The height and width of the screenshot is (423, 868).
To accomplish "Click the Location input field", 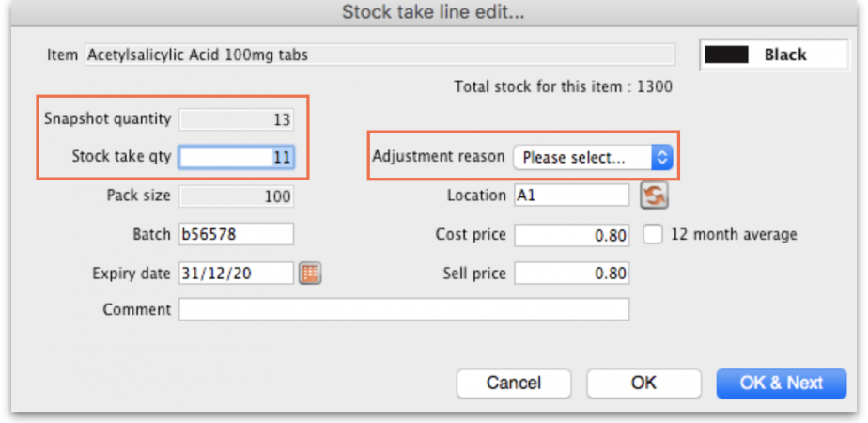I will (x=571, y=196).
